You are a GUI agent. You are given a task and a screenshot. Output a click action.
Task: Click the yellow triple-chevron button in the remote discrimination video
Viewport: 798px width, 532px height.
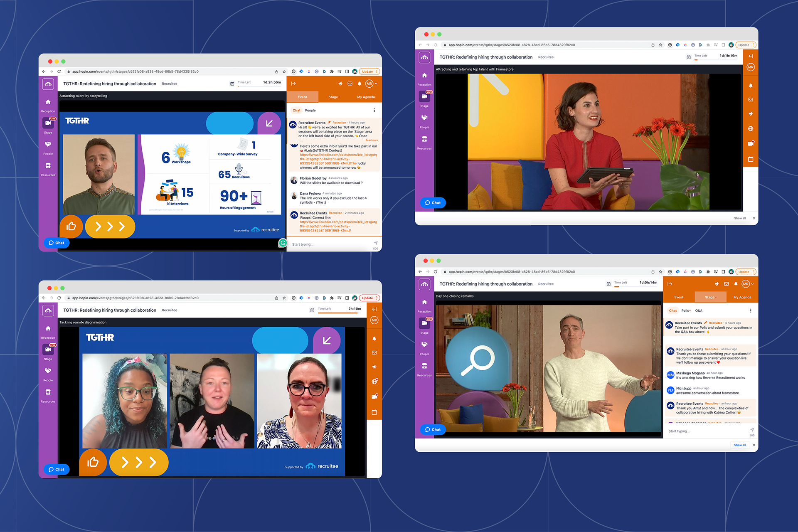pyautogui.click(x=139, y=462)
